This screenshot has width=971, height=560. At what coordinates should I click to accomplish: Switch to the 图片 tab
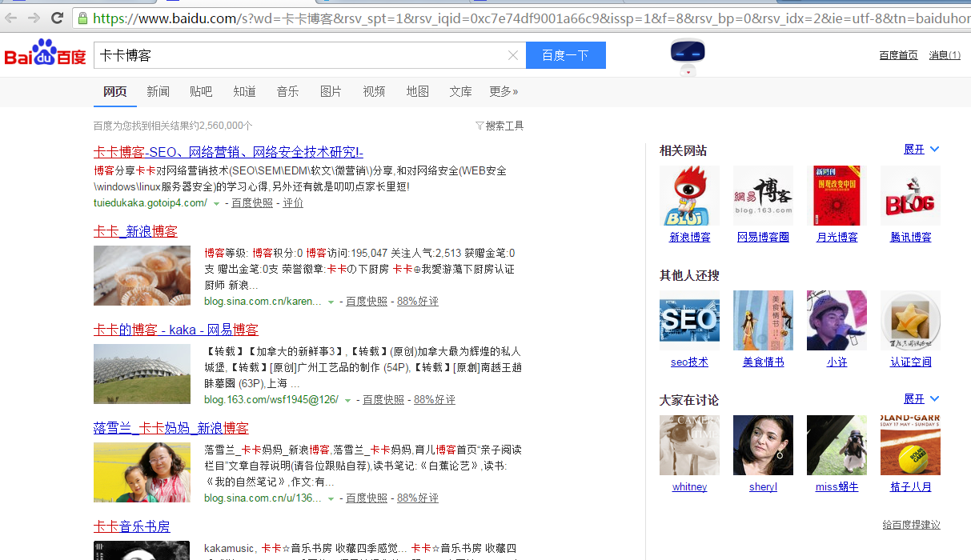pos(331,91)
